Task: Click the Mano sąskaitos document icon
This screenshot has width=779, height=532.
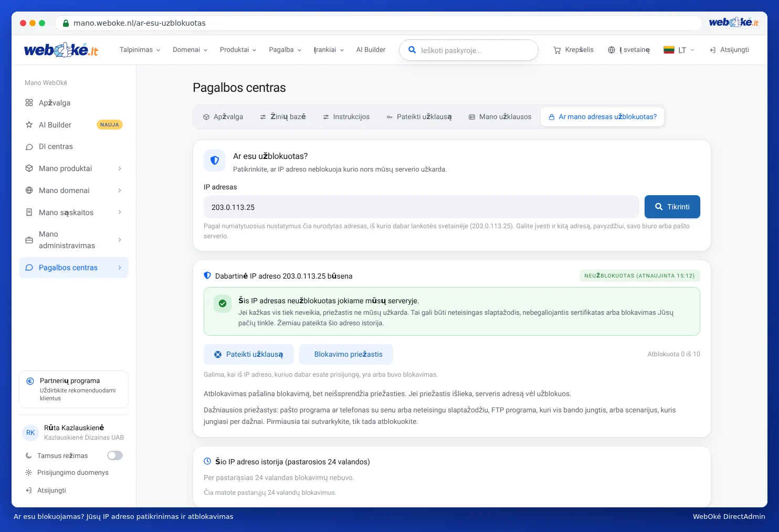Action: [29, 212]
